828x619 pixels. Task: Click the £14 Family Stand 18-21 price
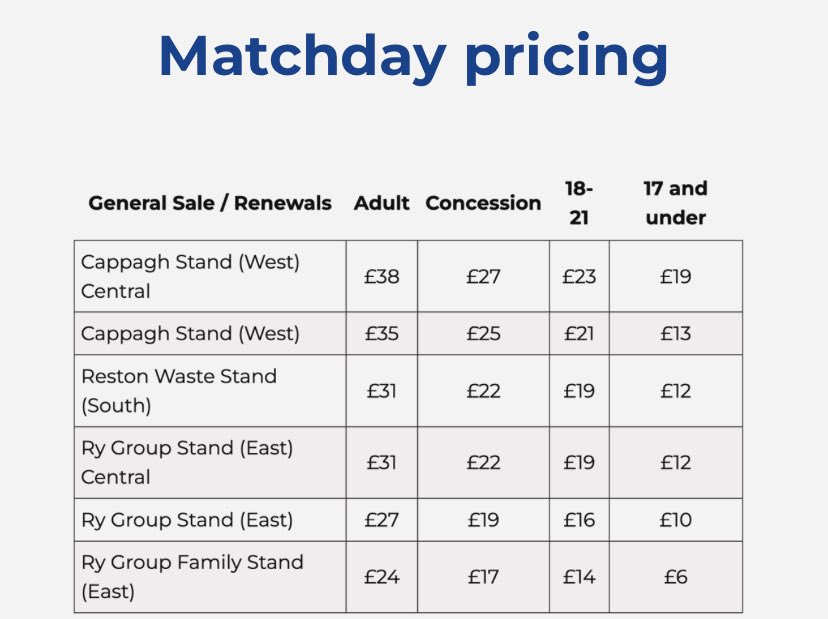pyautogui.click(x=579, y=577)
